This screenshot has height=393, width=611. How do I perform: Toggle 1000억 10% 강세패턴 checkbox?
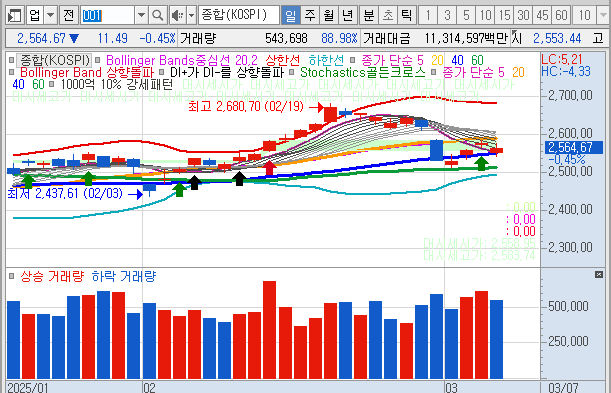[x=51, y=85]
